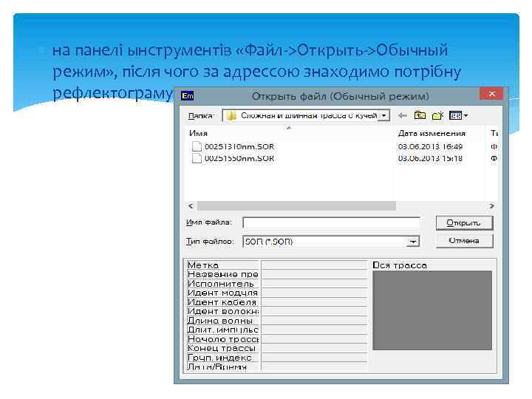Click file icon of 00251550nm.SOR
Viewport: 532px width, 399px height.
click(x=197, y=158)
